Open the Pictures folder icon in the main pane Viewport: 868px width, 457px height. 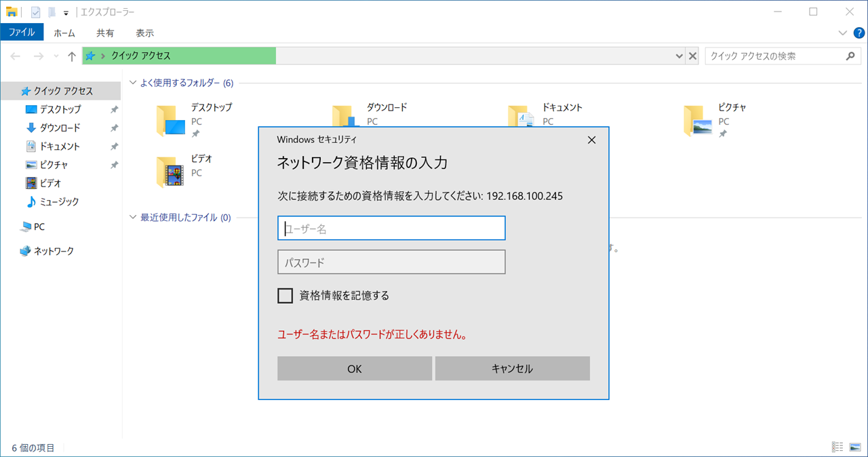click(698, 119)
